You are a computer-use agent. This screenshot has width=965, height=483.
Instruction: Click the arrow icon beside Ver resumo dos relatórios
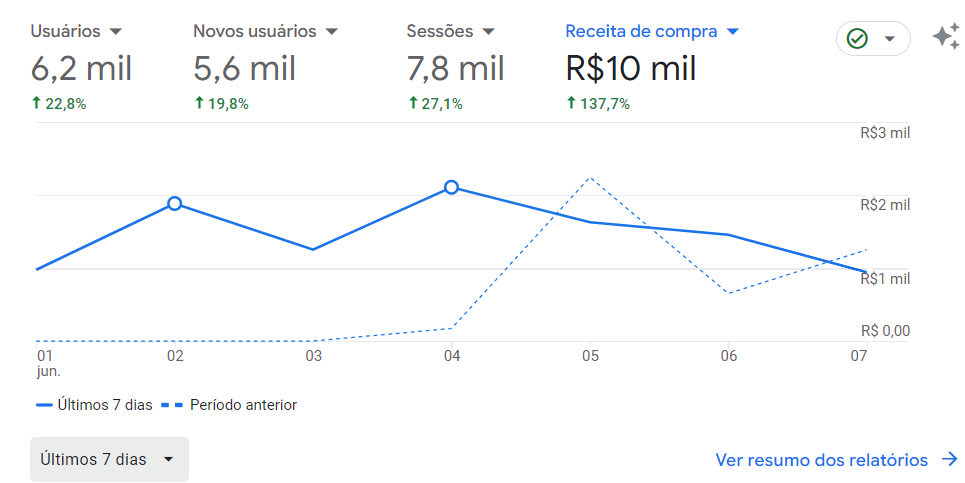[948, 460]
